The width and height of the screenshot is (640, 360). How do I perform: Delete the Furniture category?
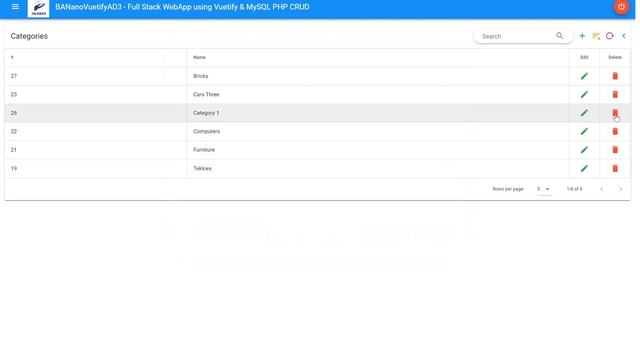point(615,150)
